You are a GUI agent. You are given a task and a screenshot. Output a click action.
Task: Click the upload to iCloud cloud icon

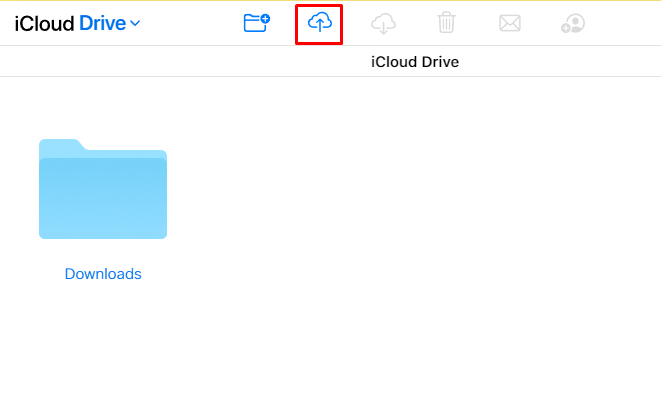320,22
